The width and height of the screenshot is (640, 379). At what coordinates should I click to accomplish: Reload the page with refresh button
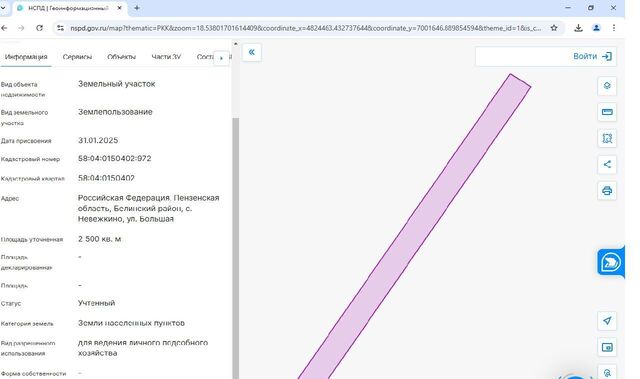[x=39, y=28]
